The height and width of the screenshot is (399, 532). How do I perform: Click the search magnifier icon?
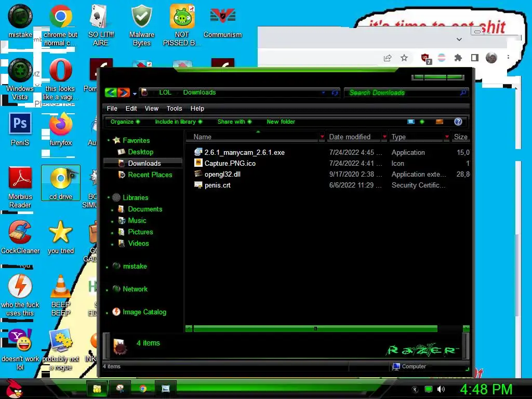(x=463, y=92)
